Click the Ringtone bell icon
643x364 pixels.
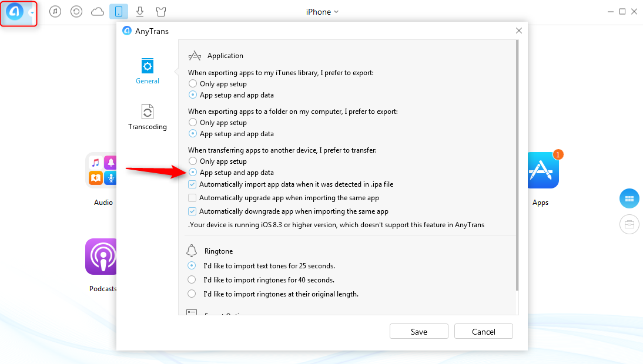point(192,251)
